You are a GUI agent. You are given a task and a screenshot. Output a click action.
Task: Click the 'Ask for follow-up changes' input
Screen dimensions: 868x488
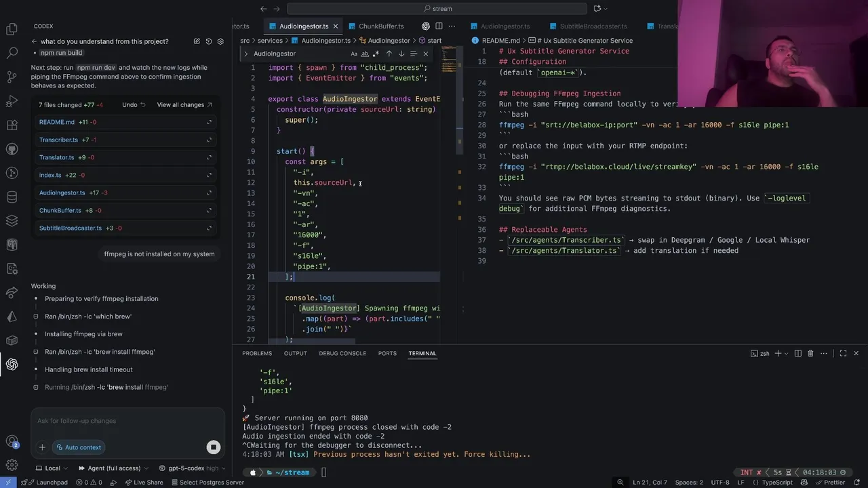[127, 421]
